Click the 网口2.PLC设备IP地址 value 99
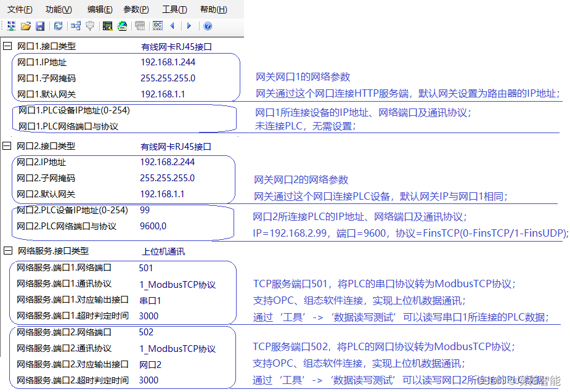The width and height of the screenshot is (570, 392). tap(144, 210)
